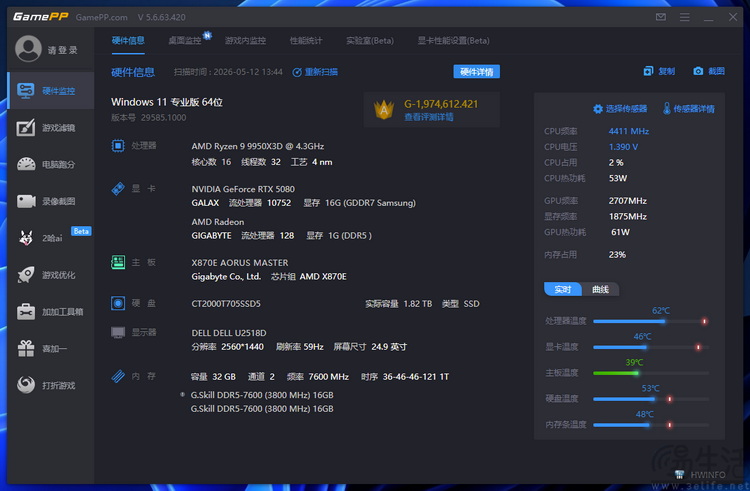The height and width of the screenshot is (491, 750).
Task: Click the 显卡 graphics card icon
Action: click(118, 188)
